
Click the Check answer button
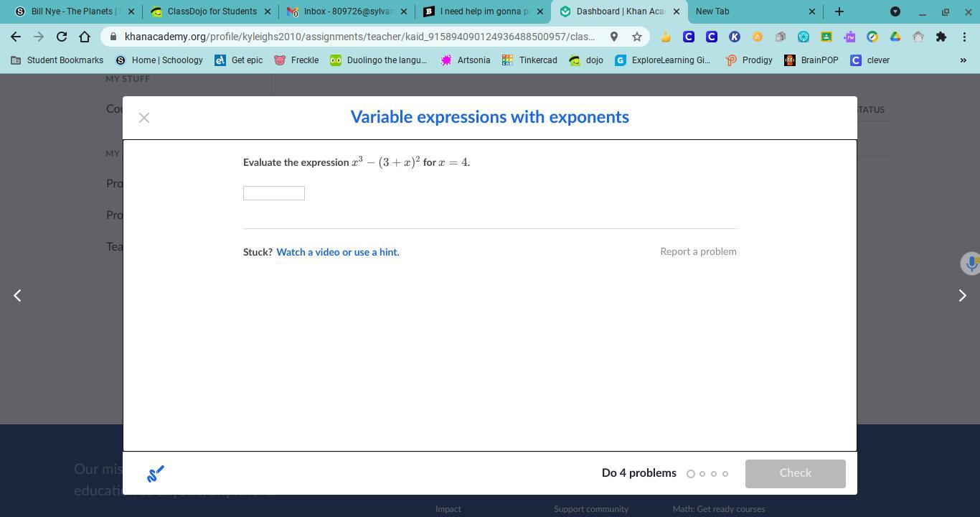tap(795, 473)
